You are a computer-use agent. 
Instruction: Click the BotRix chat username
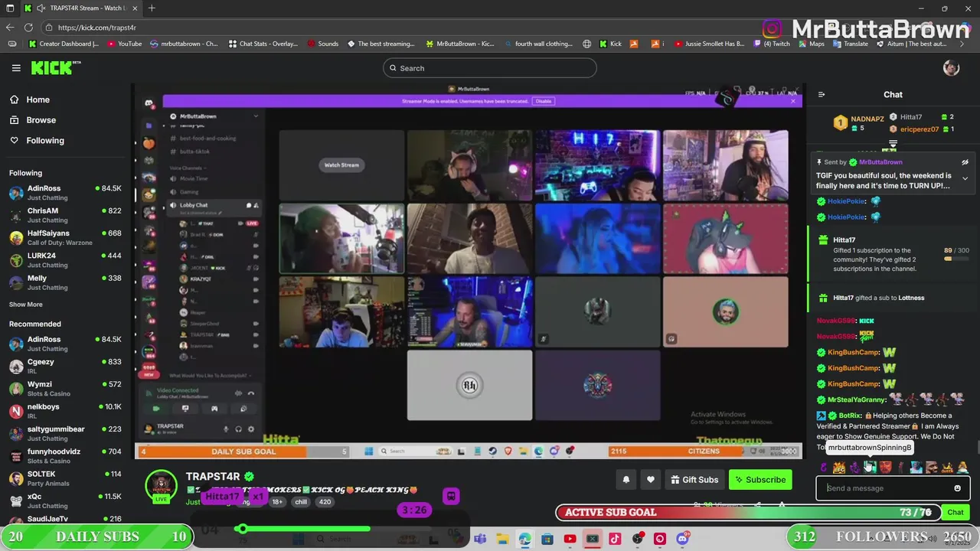(x=850, y=416)
